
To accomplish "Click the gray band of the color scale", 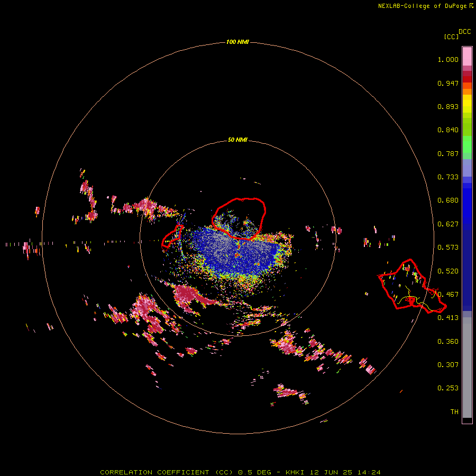I will click(467, 368).
